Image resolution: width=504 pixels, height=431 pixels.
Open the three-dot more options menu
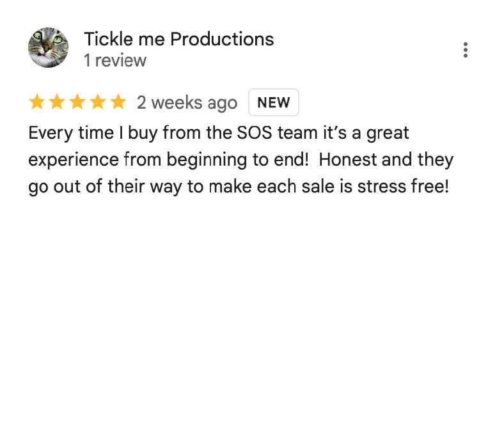coord(466,50)
